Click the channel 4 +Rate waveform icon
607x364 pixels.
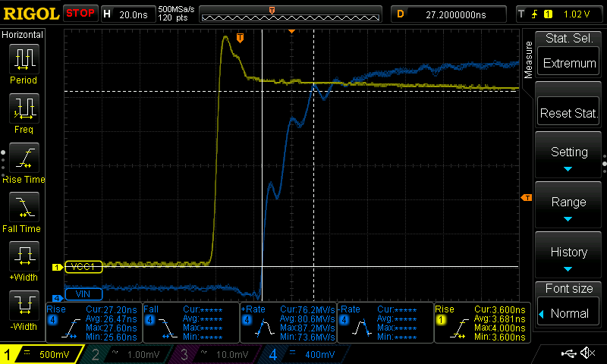point(265,329)
